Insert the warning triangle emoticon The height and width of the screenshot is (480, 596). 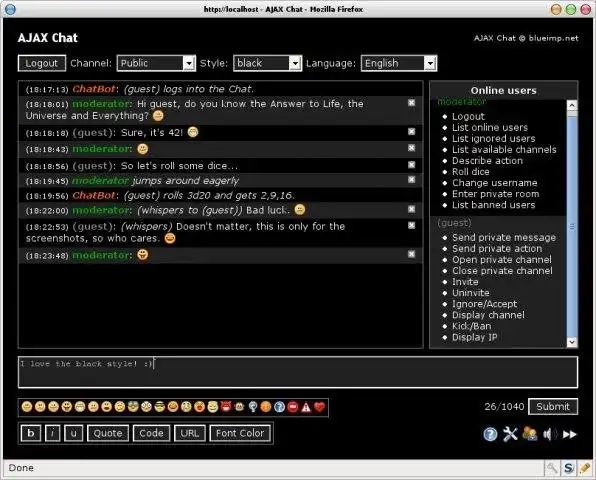click(306, 407)
